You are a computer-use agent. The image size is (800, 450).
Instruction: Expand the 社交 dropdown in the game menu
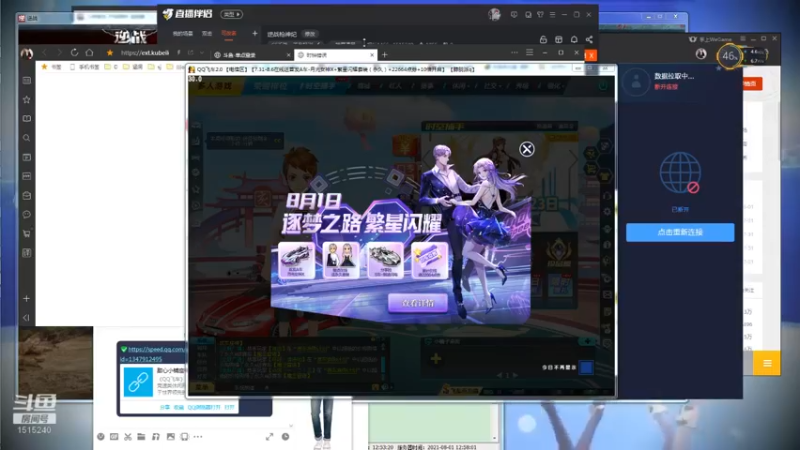(491, 86)
